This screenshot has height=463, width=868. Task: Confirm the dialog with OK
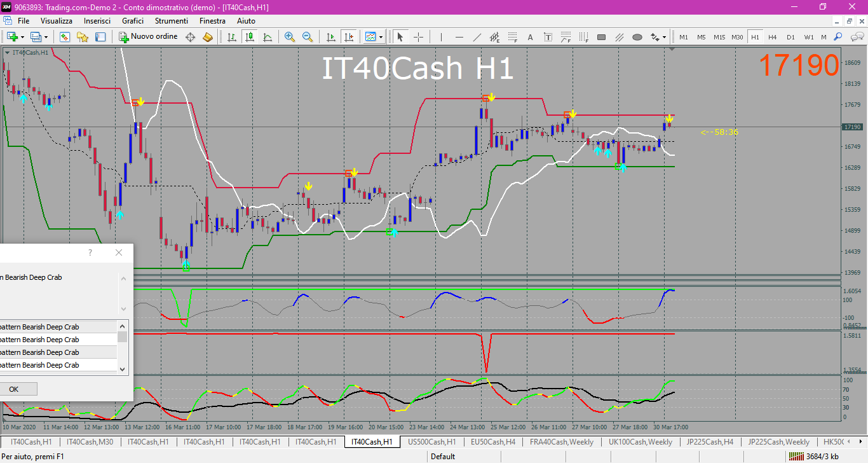click(x=14, y=389)
